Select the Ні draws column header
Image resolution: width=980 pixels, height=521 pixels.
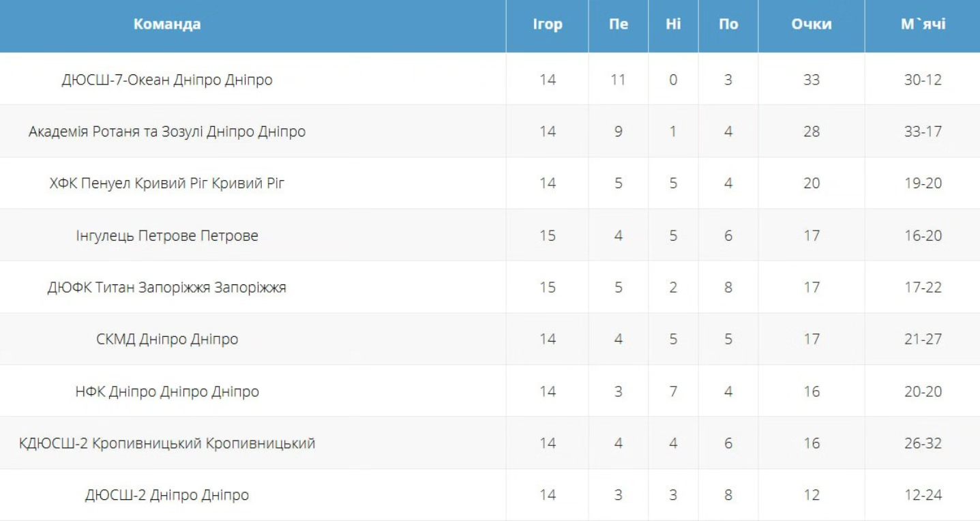pos(672,25)
